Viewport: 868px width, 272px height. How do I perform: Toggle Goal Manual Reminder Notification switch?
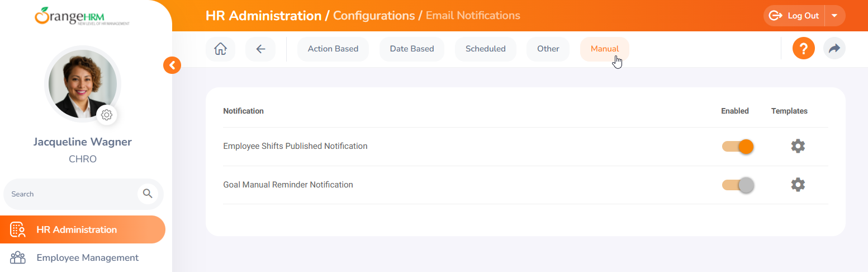pyautogui.click(x=738, y=185)
